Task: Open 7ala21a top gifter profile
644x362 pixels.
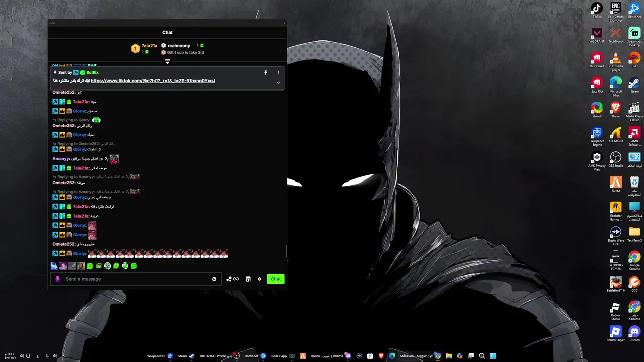Action: click(149, 46)
